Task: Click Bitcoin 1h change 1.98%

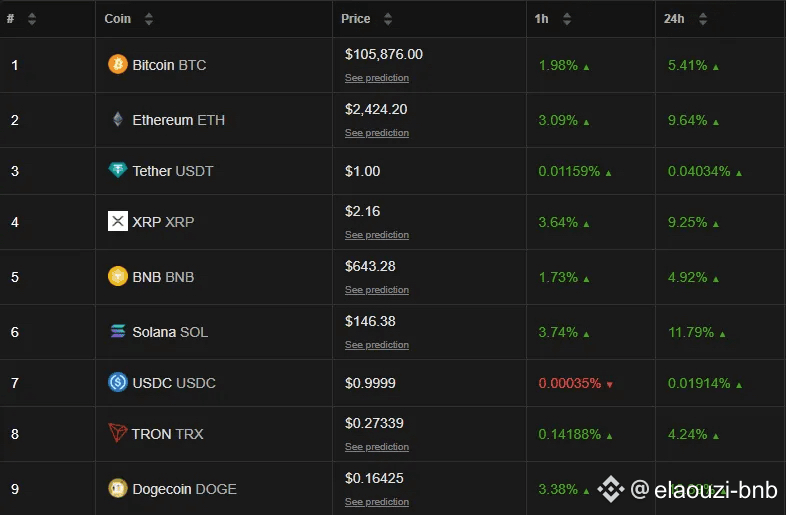Action: (x=558, y=65)
